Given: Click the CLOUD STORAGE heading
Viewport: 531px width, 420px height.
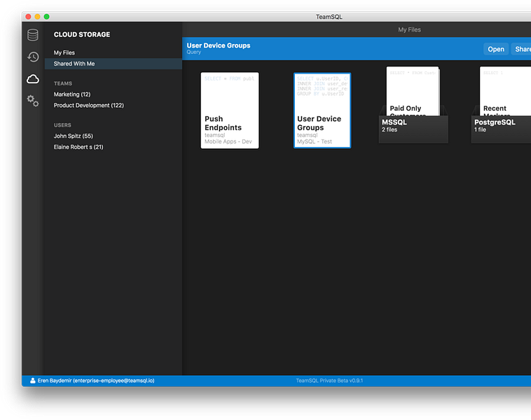Looking at the screenshot, I should 82,34.
